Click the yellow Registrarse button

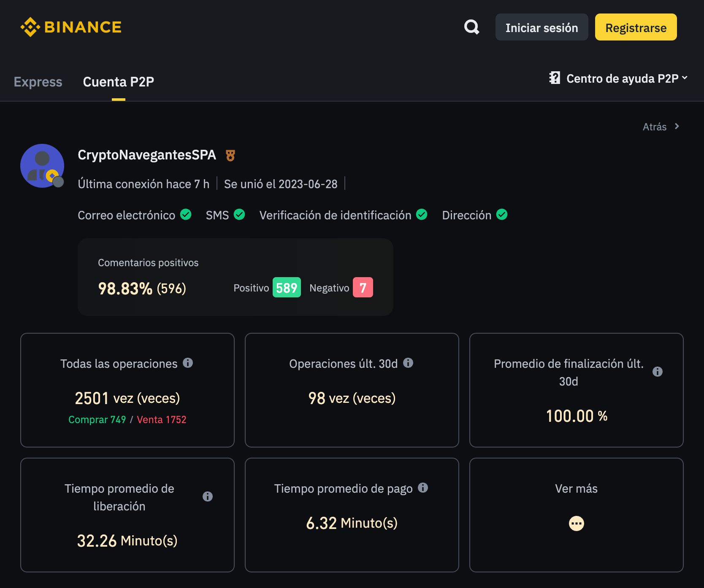(636, 27)
